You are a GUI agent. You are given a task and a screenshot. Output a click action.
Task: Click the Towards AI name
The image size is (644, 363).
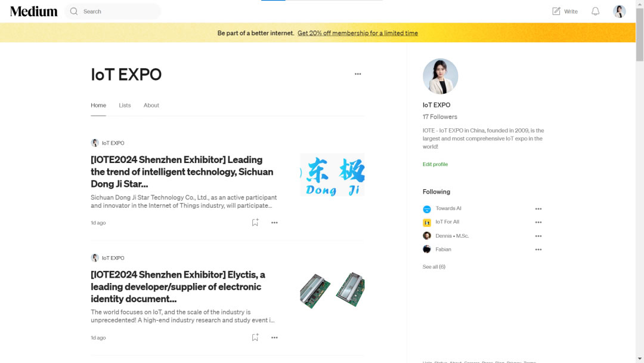click(x=448, y=208)
